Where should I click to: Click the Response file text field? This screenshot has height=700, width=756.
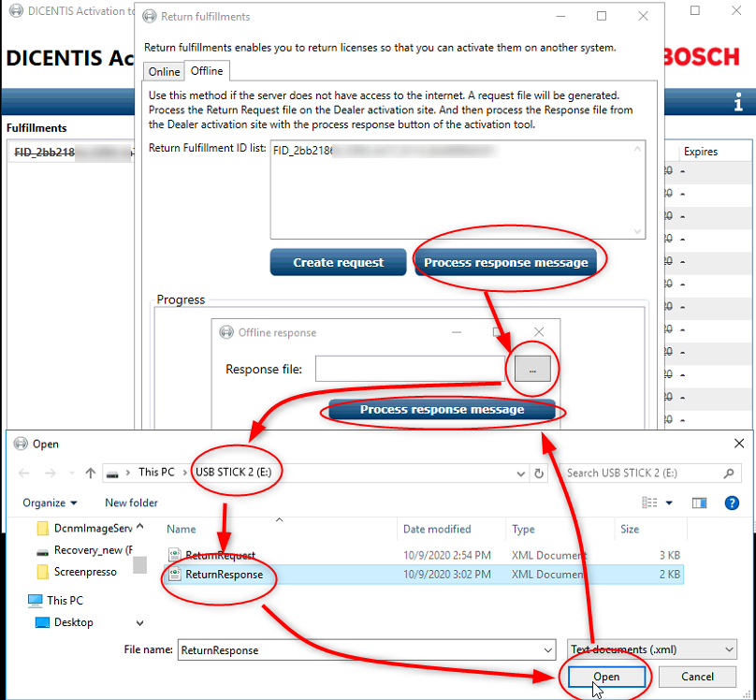tap(410, 370)
